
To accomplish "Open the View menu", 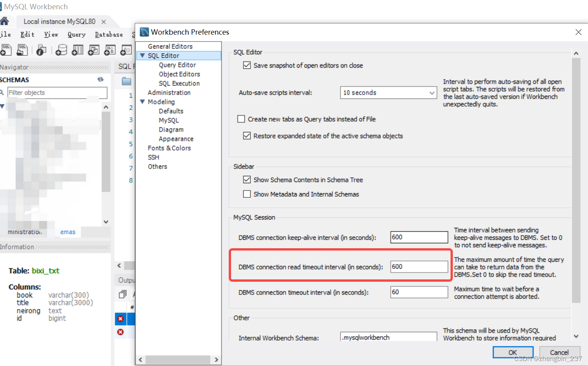I will [x=51, y=34].
